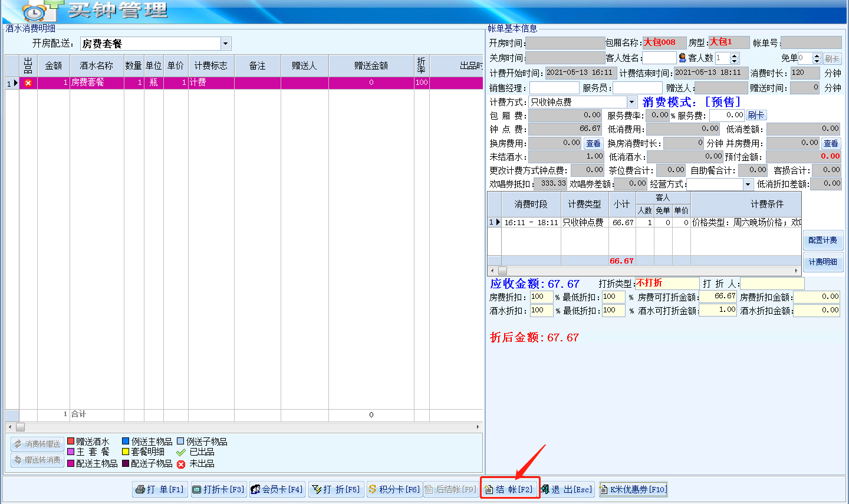849x504 pixels.
Task: Click the 退出[Esc] exit button
Action: tap(567, 489)
